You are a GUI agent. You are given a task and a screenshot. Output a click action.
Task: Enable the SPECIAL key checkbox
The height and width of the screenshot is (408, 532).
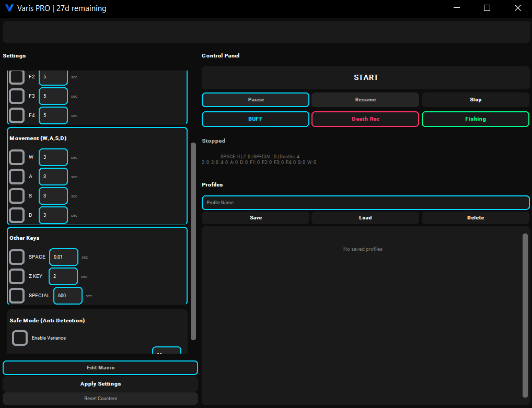(x=17, y=296)
